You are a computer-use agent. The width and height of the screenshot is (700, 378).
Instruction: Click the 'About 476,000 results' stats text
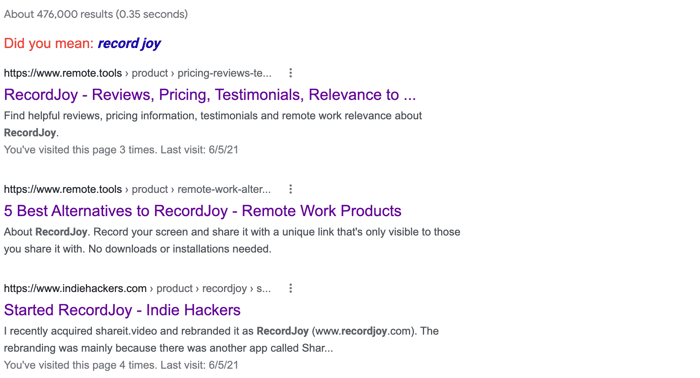coord(96,14)
